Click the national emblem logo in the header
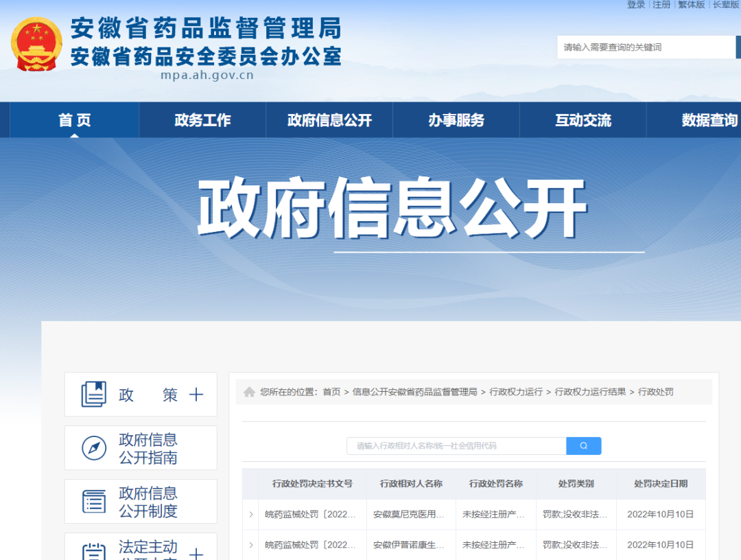 pyautogui.click(x=36, y=45)
